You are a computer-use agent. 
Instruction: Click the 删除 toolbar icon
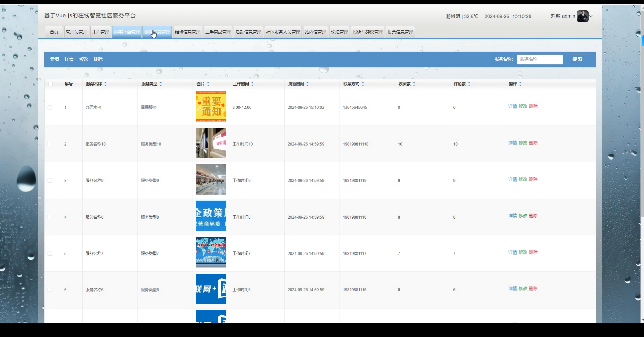coord(98,59)
